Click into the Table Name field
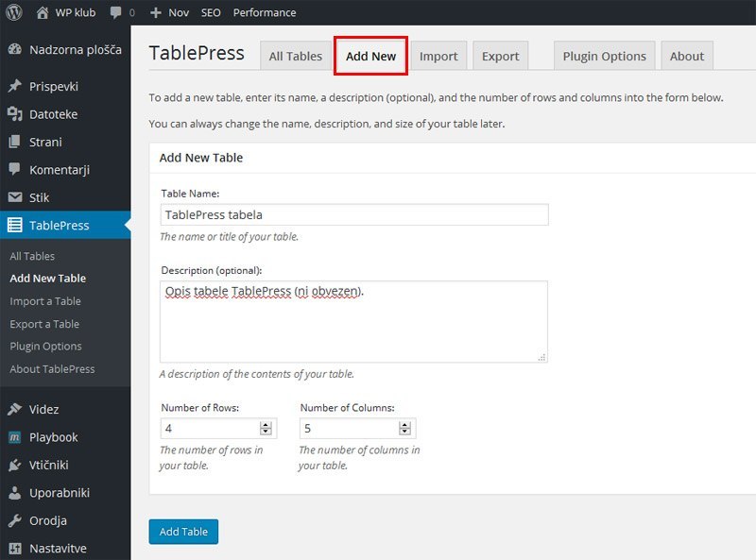756x560 pixels. click(353, 214)
